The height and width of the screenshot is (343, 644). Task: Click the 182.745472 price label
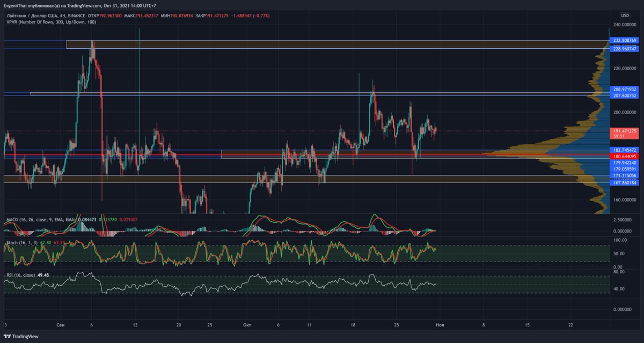[625, 150]
